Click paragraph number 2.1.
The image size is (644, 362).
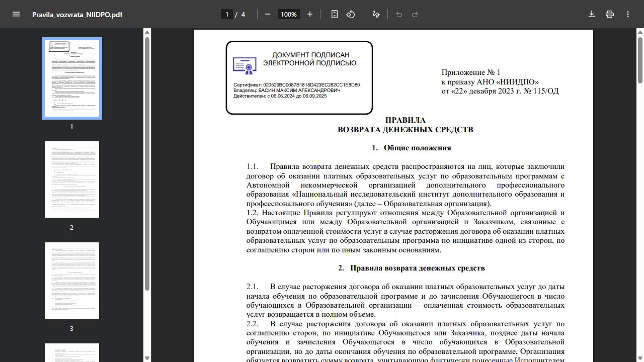[x=252, y=287]
